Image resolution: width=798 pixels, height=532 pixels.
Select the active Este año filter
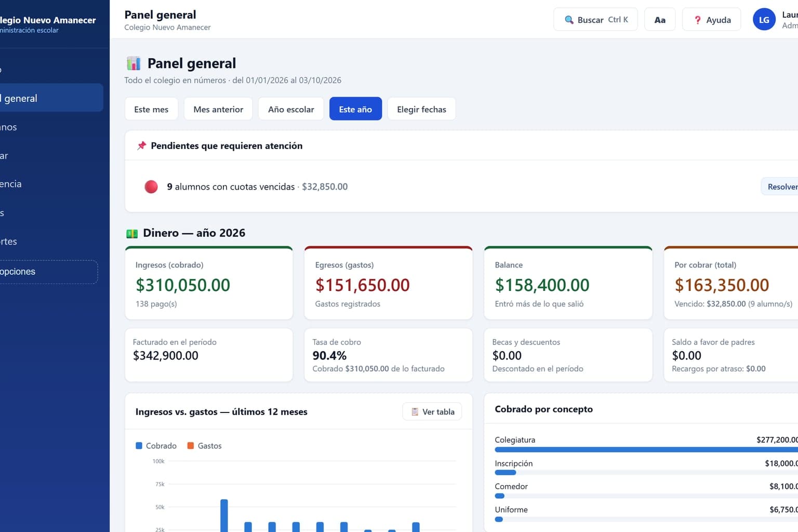point(355,109)
